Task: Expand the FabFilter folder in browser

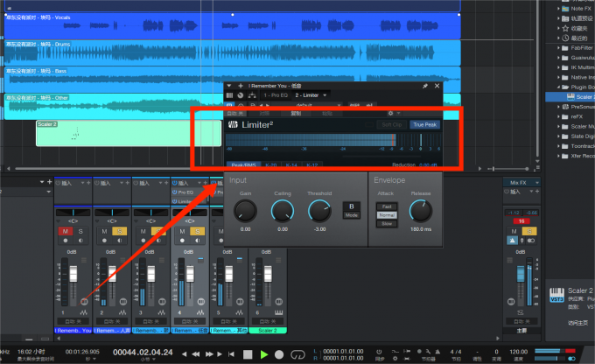Action: pyautogui.click(x=559, y=48)
